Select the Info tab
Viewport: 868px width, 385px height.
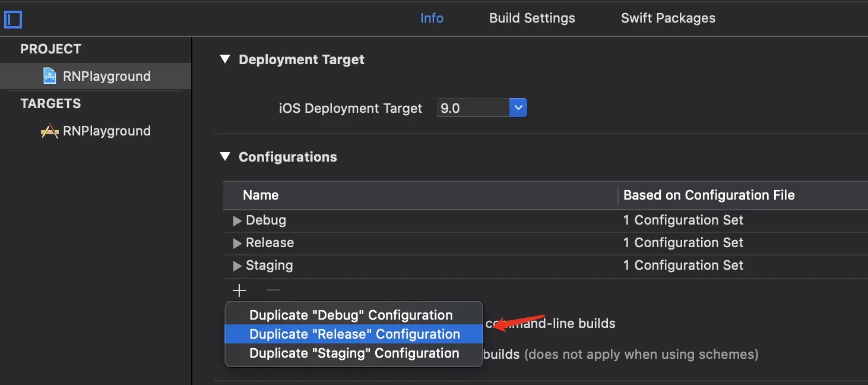432,18
